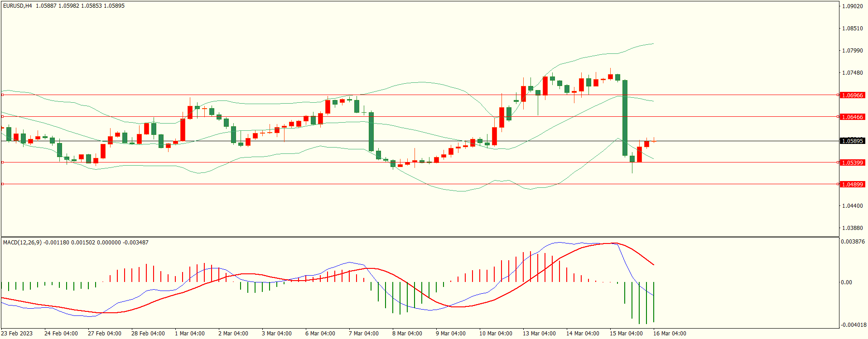
Task: Click the 15 Mar 04:00 time label
Action: (x=627, y=334)
